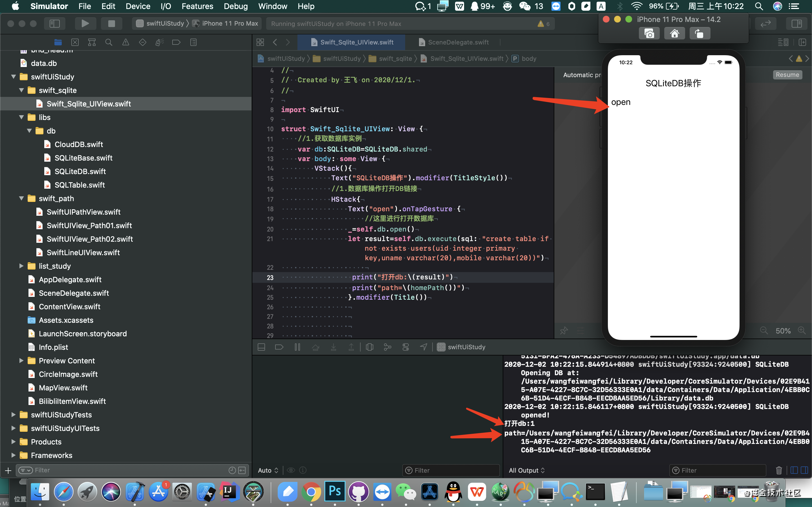Collapse the swift_path folder
This screenshot has width=812, height=507.
[21, 199]
